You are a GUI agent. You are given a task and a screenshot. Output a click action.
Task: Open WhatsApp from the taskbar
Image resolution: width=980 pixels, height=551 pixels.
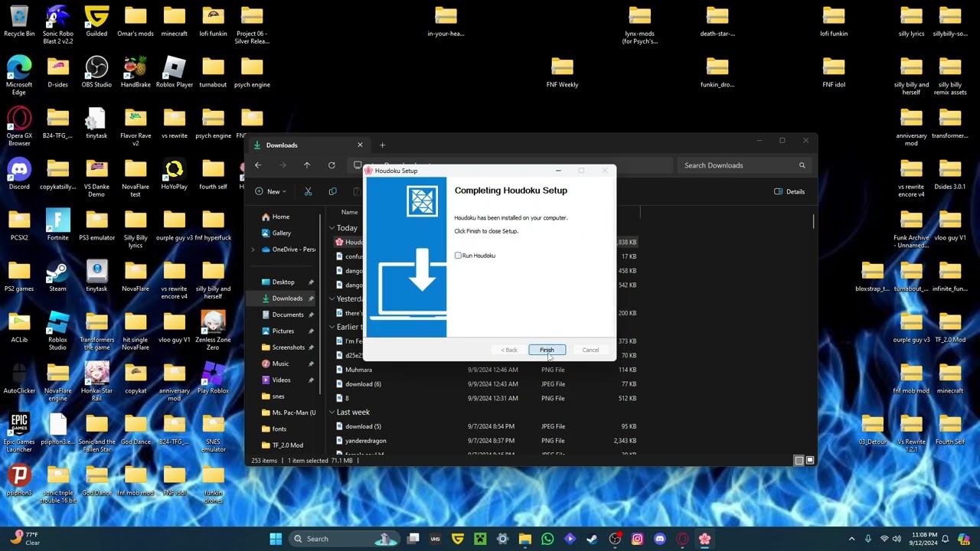(x=547, y=539)
